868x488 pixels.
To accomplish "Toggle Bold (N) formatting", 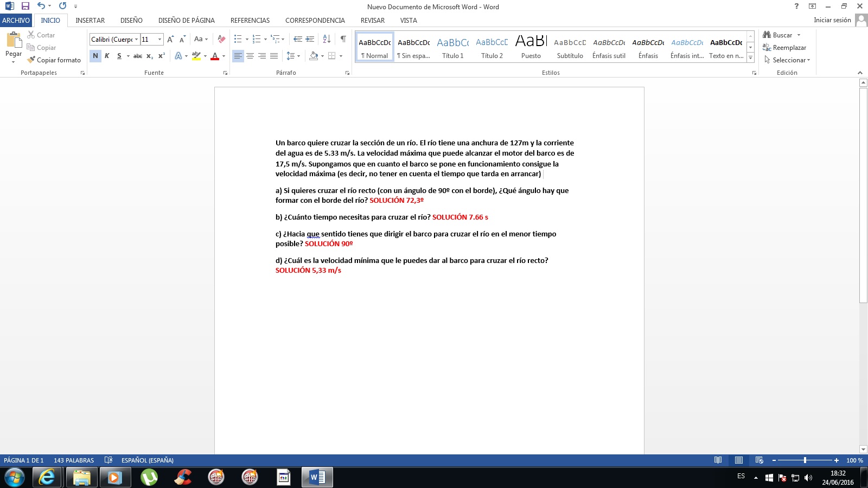I will [x=95, y=56].
